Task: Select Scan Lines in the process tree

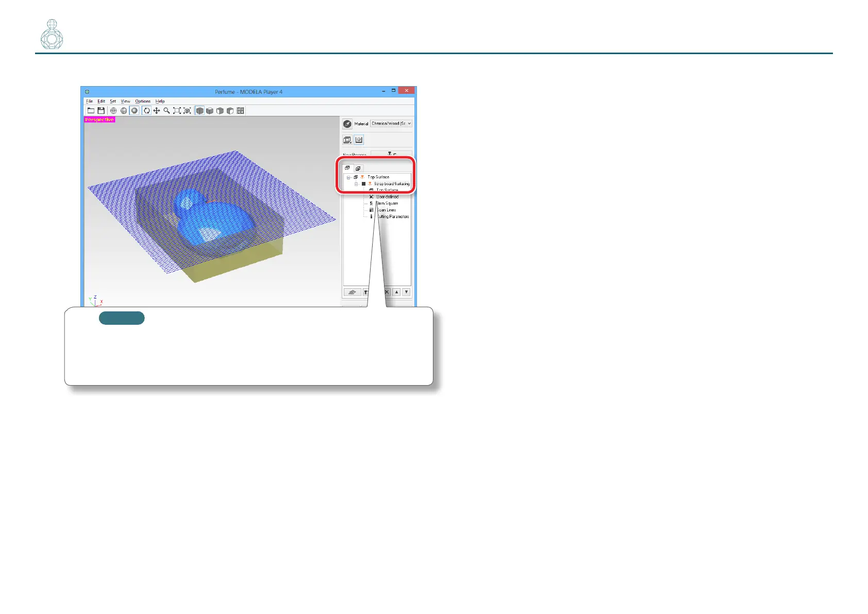Action: [x=386, y=210]
